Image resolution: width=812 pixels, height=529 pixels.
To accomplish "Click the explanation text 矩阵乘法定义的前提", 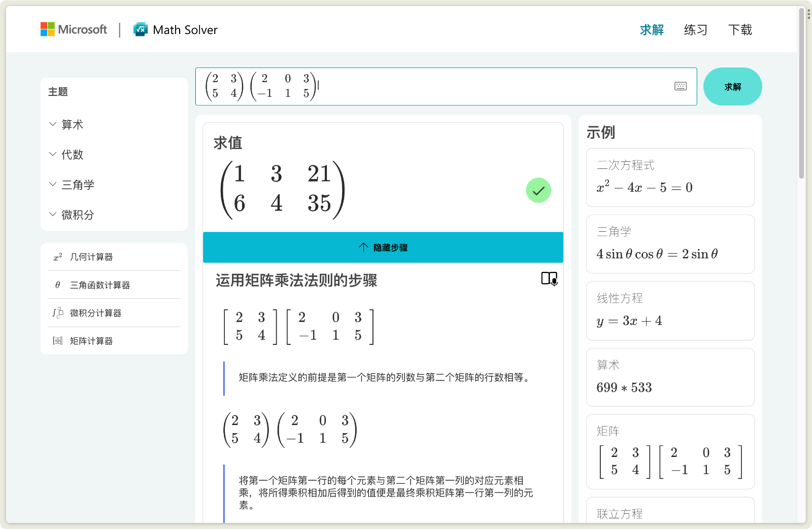I will [x=386, y=377].
